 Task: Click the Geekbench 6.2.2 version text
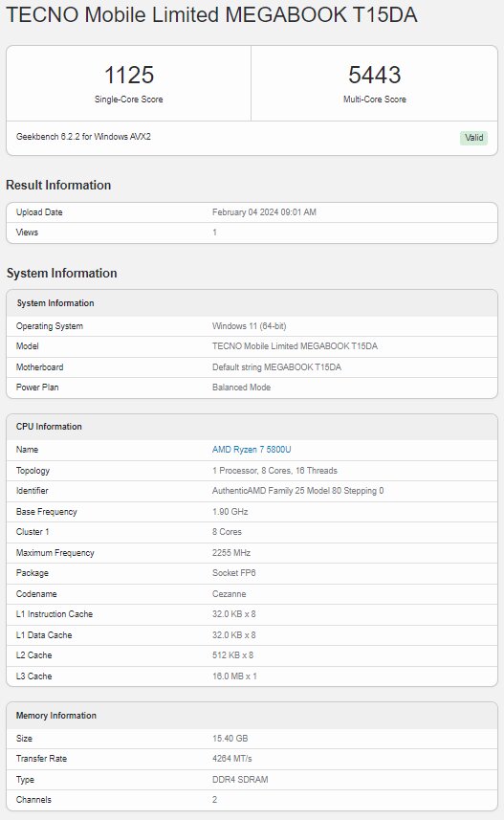click(x=83, y=137)
